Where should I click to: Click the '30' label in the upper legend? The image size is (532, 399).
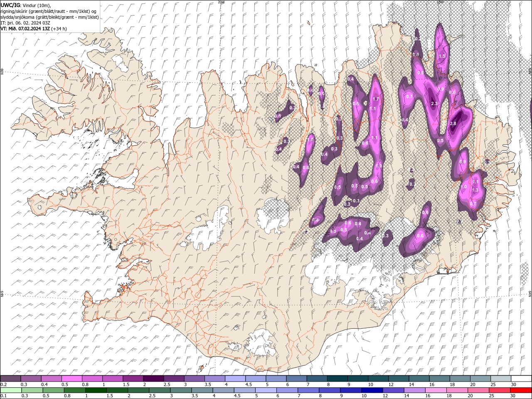(514, 384)
